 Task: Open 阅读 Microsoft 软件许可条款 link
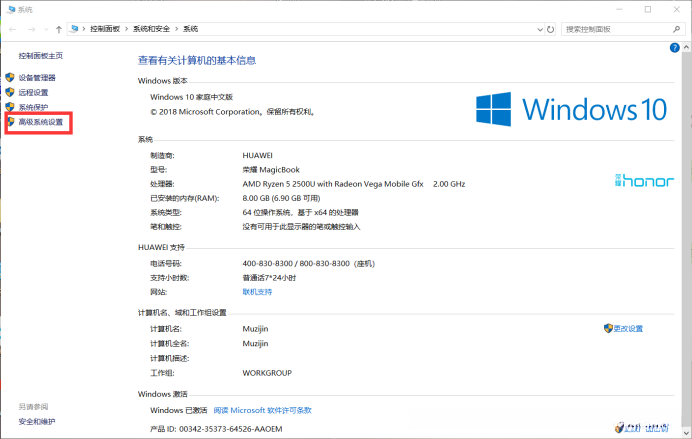click(263, 410)
